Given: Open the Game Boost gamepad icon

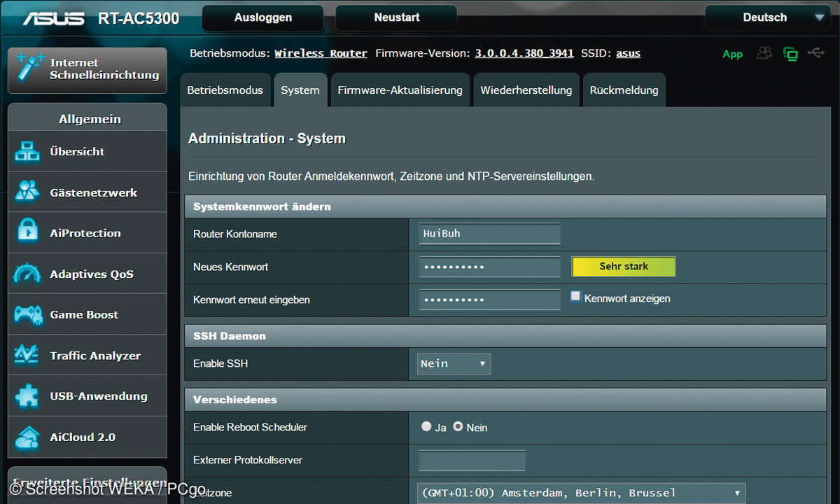Looking at the screenshot, I should pyautogui.click(x=28, y=314).
